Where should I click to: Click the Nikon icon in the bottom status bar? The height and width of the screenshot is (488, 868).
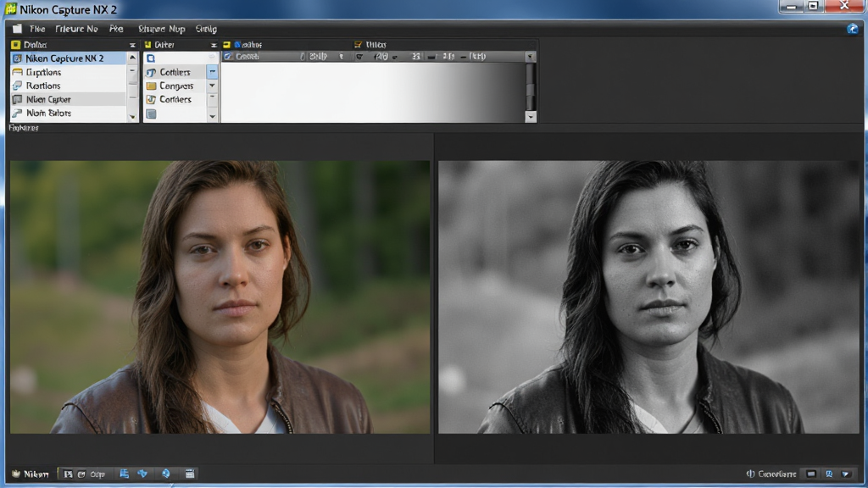[x=16, y=474]
